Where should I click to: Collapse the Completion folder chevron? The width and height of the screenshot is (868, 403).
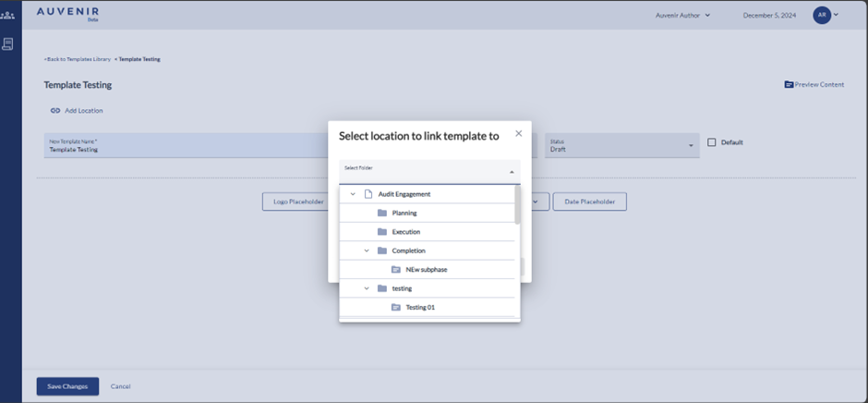pos(367,250)
